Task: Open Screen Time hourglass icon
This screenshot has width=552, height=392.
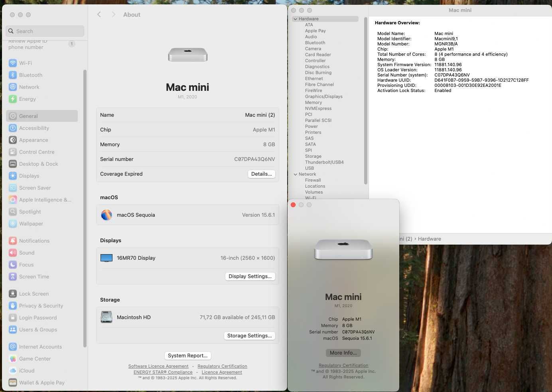Action: [13, 276]
